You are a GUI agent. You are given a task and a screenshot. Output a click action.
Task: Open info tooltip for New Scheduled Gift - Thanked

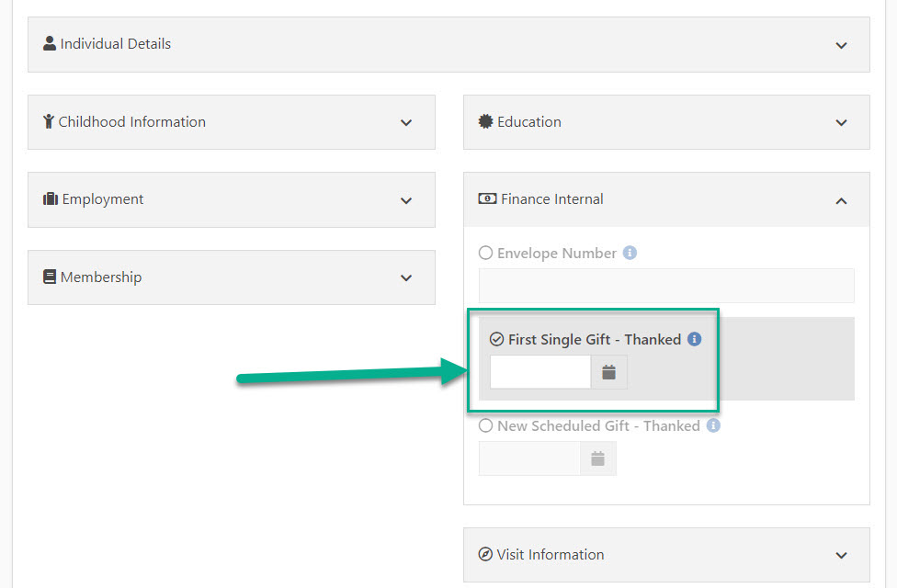[713, 425]
